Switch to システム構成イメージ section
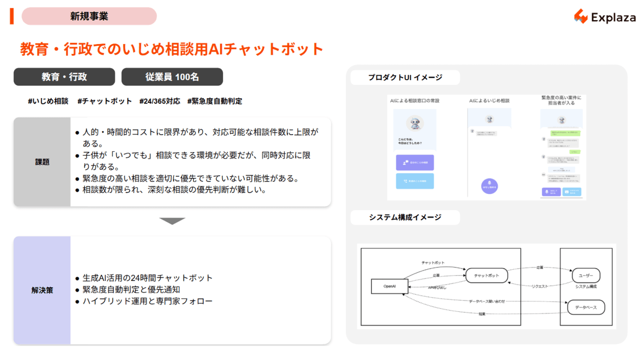Image resolution: width=644 pixels, height=352 pixels. click(x=405, y=217)
